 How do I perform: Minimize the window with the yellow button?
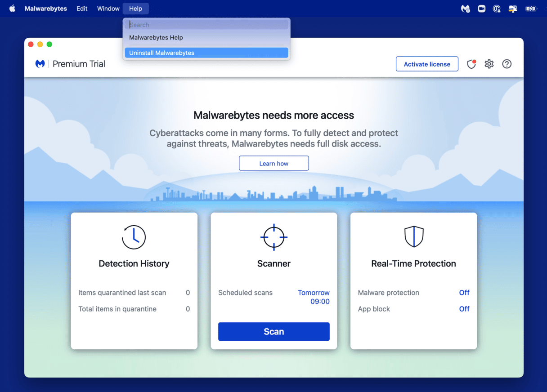[x=40, y=44]
